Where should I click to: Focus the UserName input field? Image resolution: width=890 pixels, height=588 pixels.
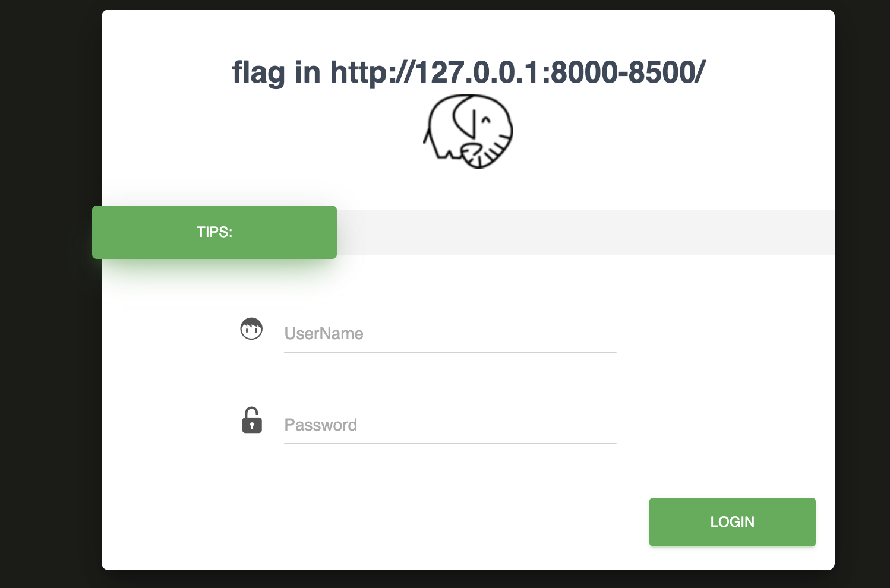click(450, 333)
